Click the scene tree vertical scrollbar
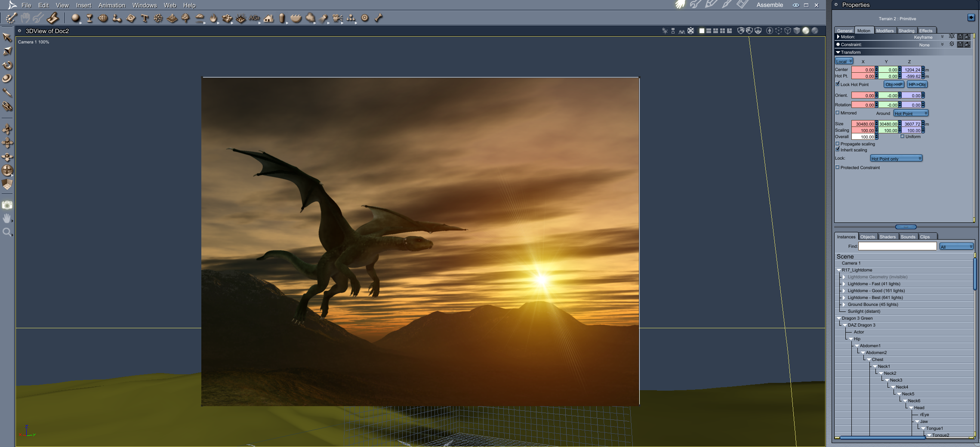980x447 pixels. (x=974, y=274)
